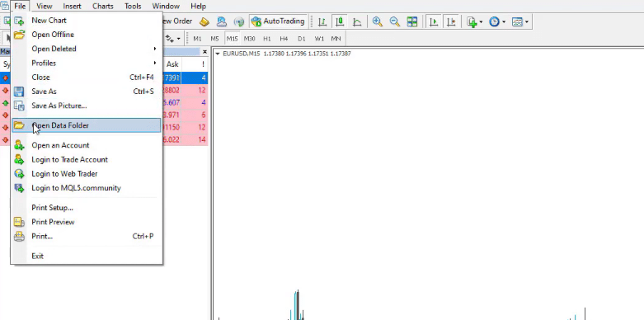This screenshot has height=320, width=644.
Task: Select the W1 timeframe
Action: tap(319, 39)
